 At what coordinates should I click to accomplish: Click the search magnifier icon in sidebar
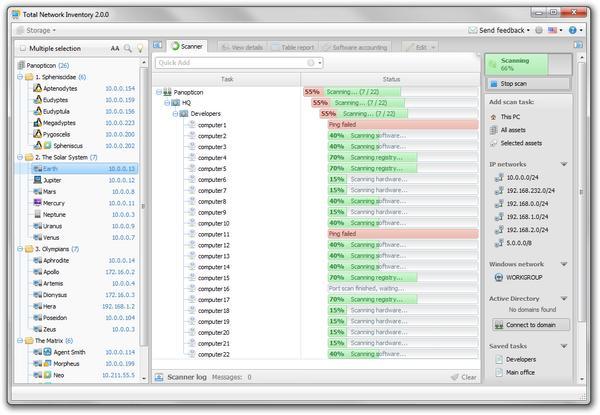coord(128,48)
